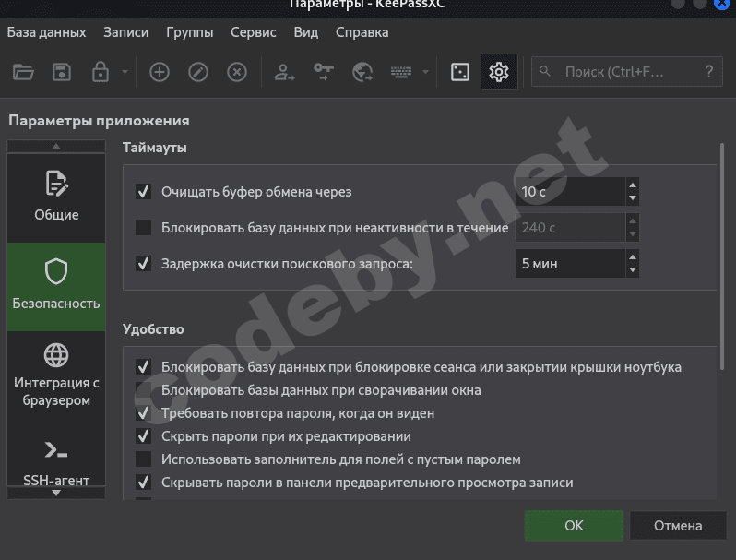Click the copy username icon

[284, 72]
